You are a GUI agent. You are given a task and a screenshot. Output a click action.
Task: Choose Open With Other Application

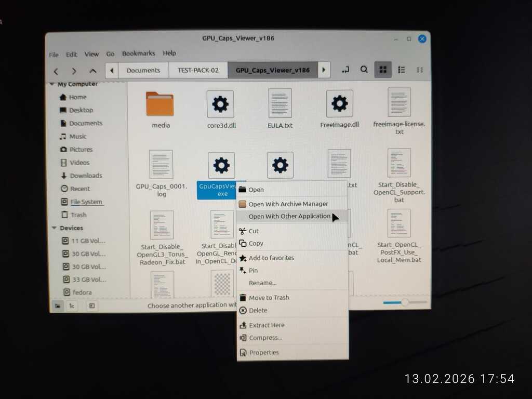click(x=292, y=216)
